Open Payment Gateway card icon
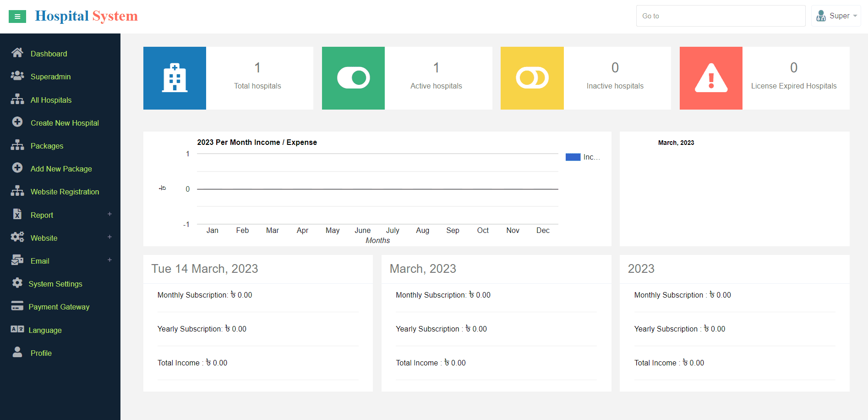Screen dimensions: 868x420 pyautogui.click(x=17, y=306)
